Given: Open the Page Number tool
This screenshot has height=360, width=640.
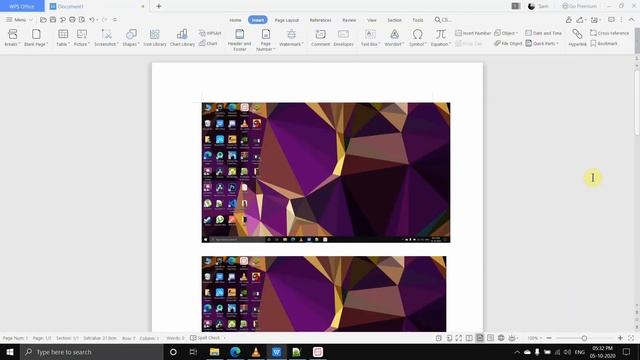Looking at the screenshot, I should click(265, 40).
